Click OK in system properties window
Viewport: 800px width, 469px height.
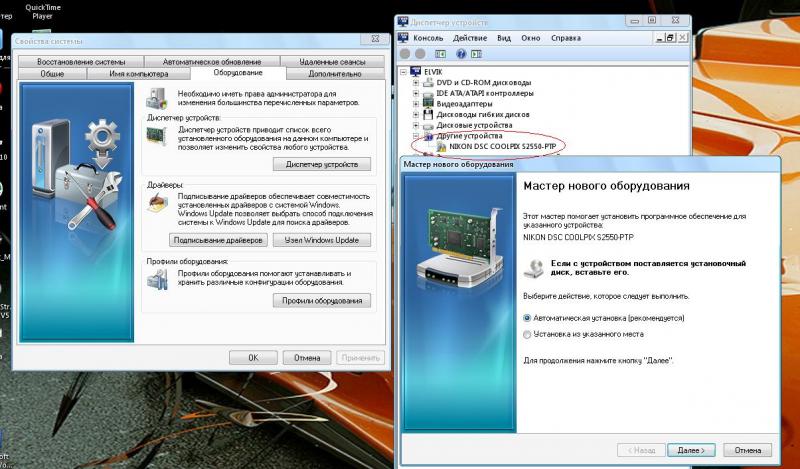pos(253,358)
